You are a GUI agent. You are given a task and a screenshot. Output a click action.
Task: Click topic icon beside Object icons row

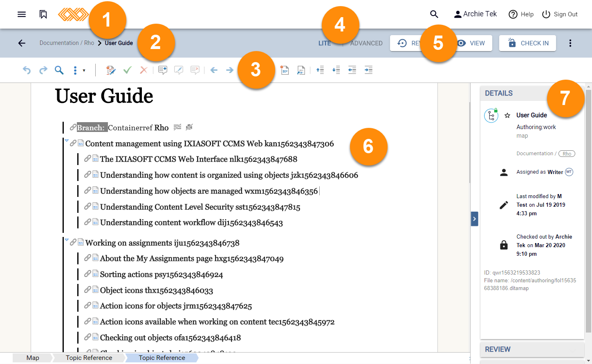point(95,290)
